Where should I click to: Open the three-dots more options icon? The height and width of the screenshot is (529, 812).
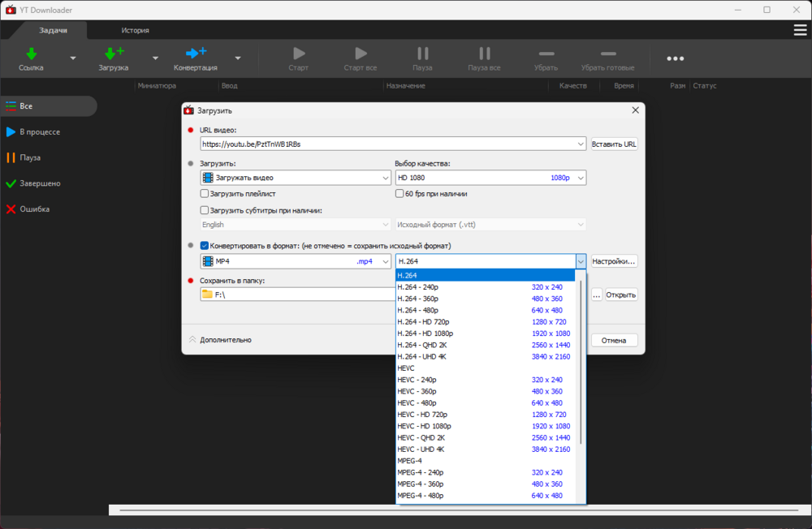pos(676,58)
